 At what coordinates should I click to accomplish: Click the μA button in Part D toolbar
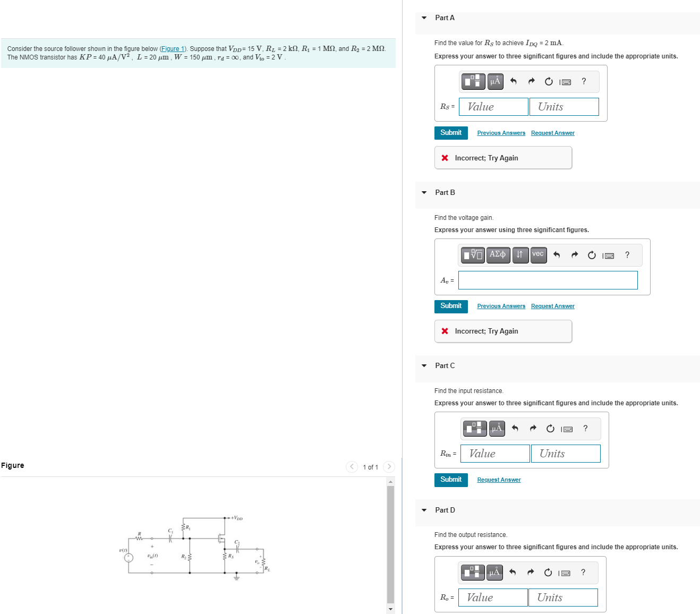pos(494,573)
